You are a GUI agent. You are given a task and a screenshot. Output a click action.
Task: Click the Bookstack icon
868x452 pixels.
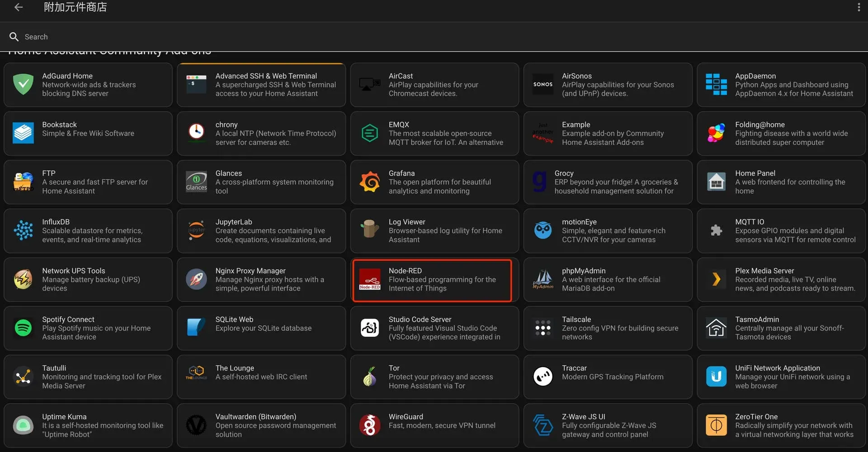coord(23,133)
